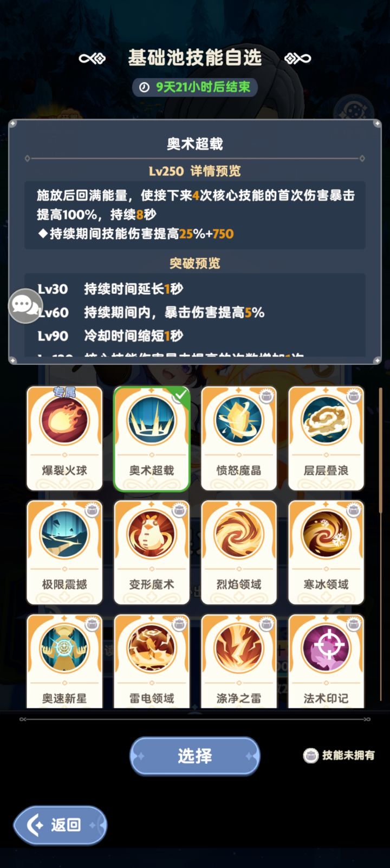Toggle the checked 奥术超载 skill card
Image resolution: width=390 pixels, height=868 pixels.
tap(152, 438)
